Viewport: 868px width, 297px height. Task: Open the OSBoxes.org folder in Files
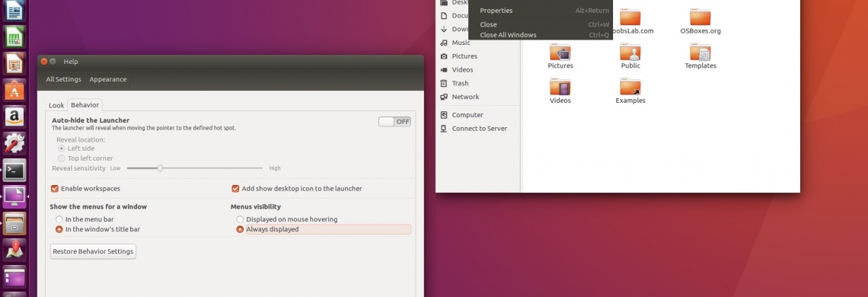(700, 21)
